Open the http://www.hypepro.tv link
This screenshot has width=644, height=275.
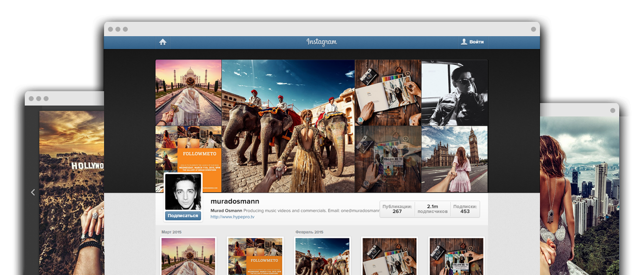(225, 217)
